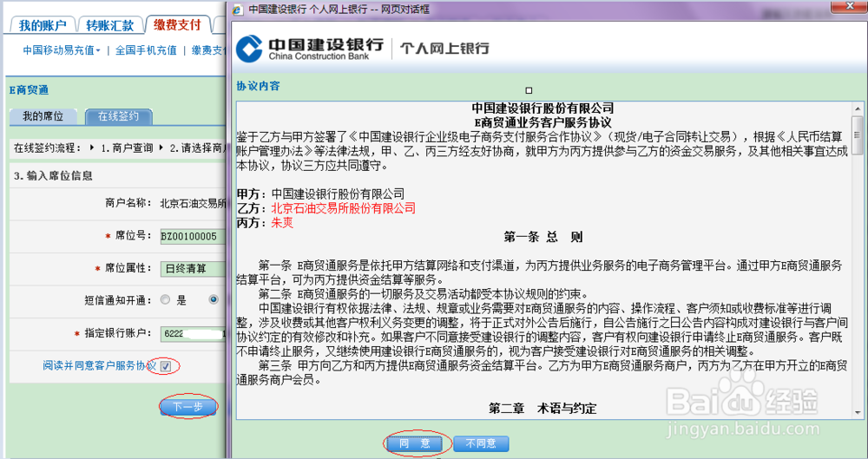Image resolution: width=868 pixels, height=459 pixels.
Task: Open the 全国手机充值 link
Action: 146,50
